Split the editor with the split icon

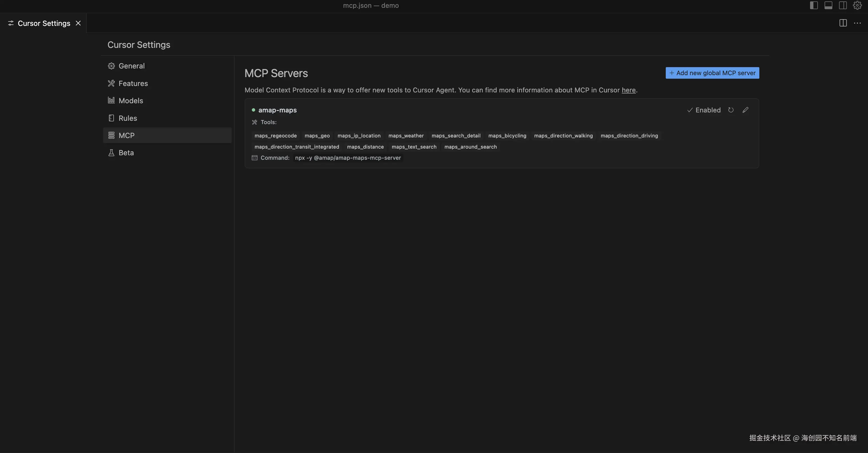click(843, 23)
